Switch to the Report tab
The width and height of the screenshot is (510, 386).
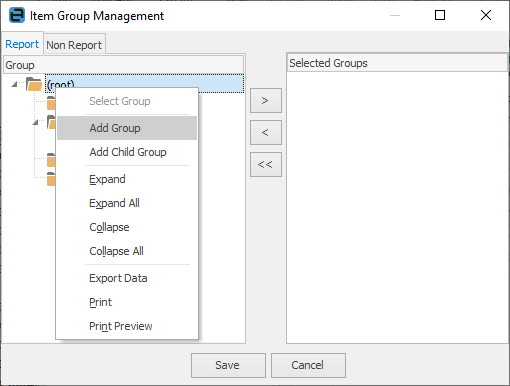[x=22, y=44]
